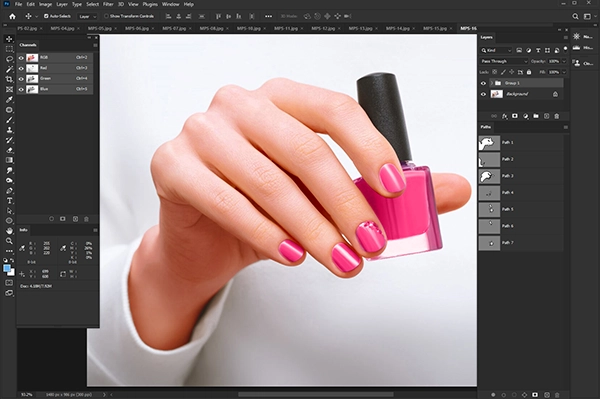Select the Crop tool

click(x=9, y=79)
